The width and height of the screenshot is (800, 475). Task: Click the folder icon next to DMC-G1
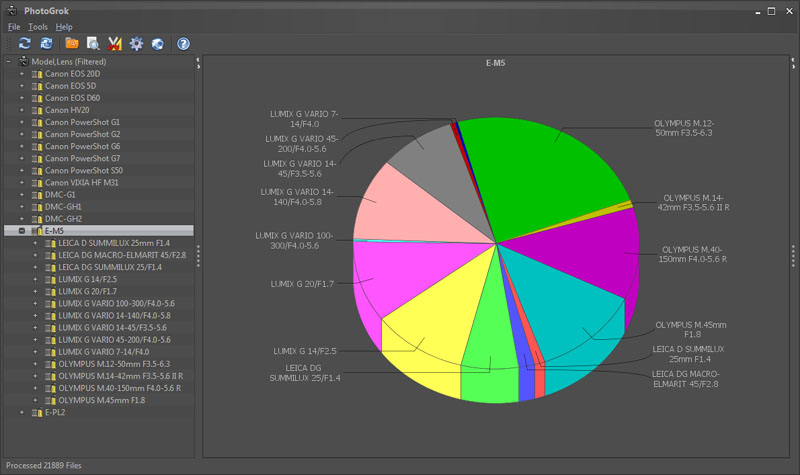point(37,195)
